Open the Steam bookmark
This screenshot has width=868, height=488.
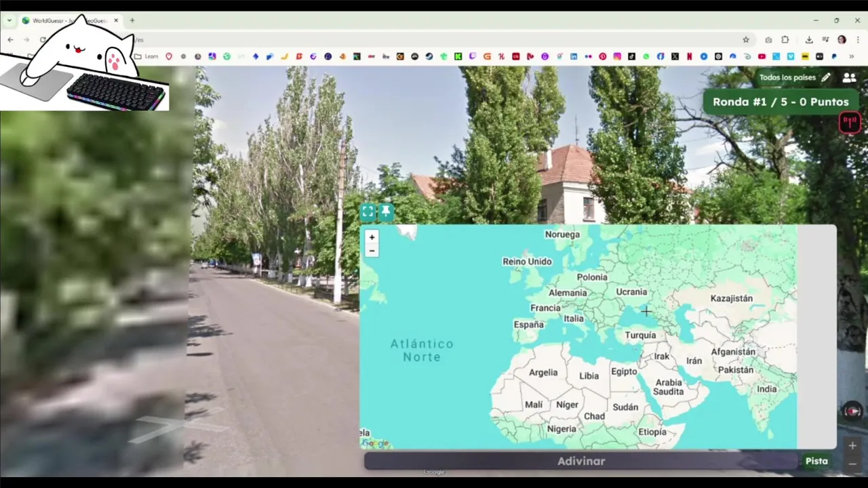pos(429,56)
